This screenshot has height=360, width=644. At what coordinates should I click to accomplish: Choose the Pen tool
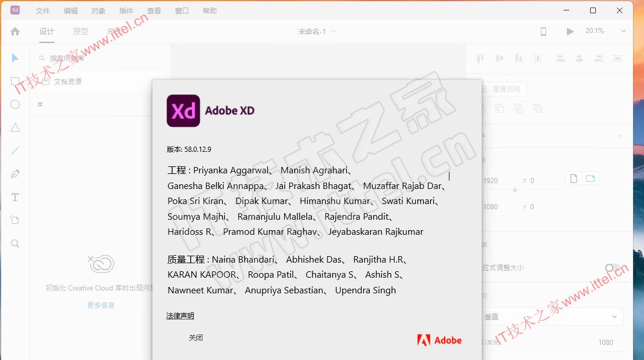coord(15,174)
